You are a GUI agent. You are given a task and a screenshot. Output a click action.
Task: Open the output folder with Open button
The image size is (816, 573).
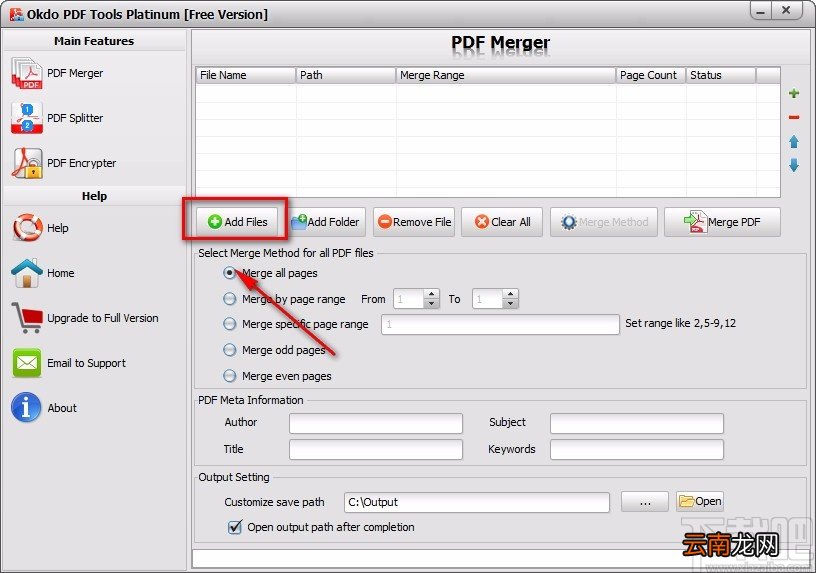click(x=700, y=501)
